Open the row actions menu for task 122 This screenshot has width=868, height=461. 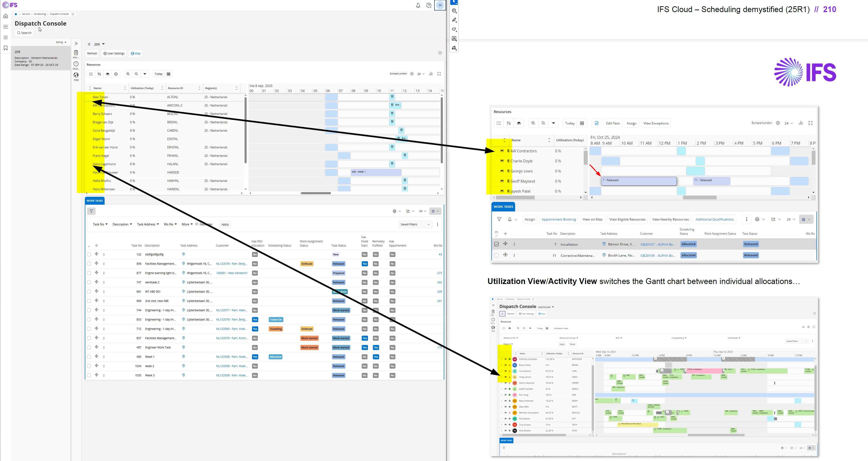coord(104,255)
